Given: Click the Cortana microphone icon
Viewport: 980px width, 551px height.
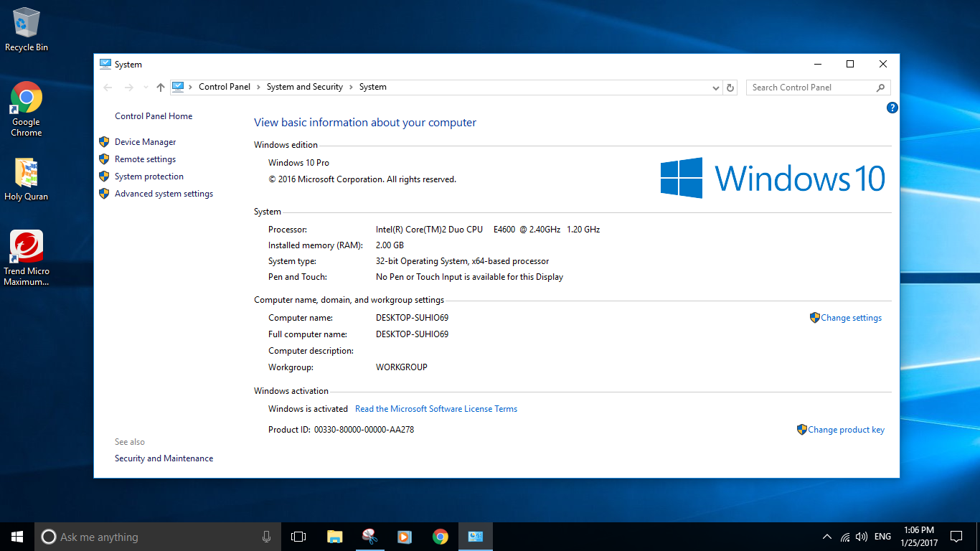Looking at the screenshot, I should pos(266,537).
